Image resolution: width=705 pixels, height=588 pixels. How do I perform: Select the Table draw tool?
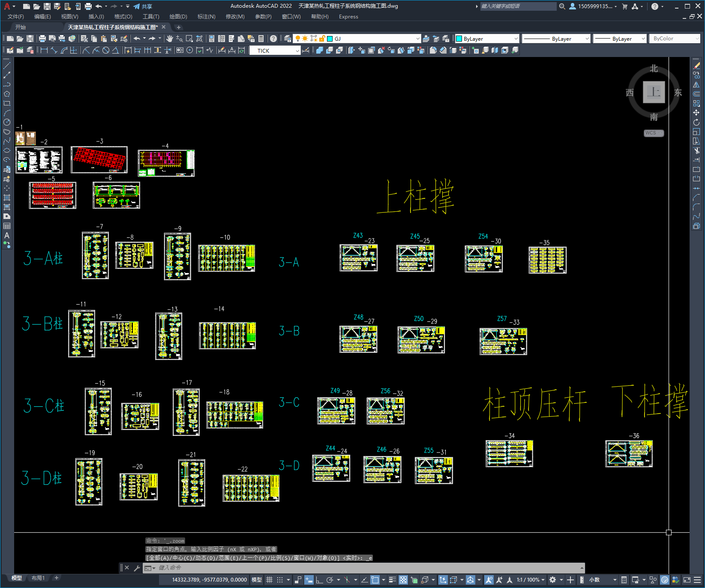7,226
